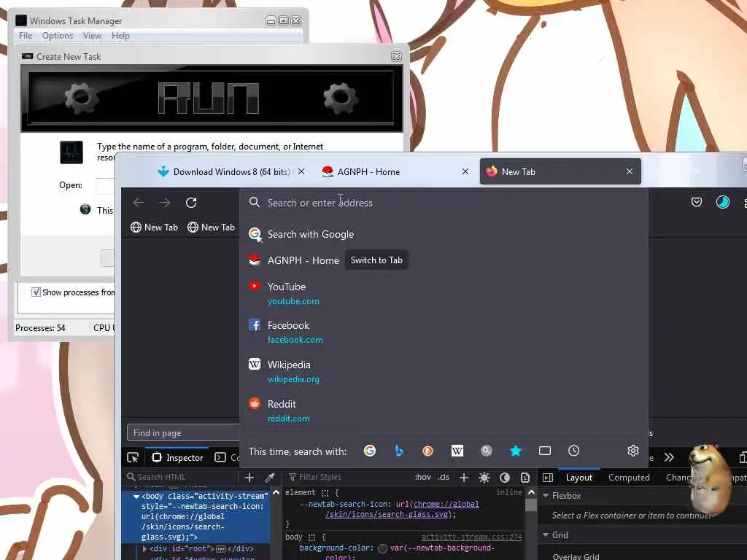Viewport: 747px width, 560px height.
Task: Search this time with Wikipedia icon
Action: [x=457, y=451]
